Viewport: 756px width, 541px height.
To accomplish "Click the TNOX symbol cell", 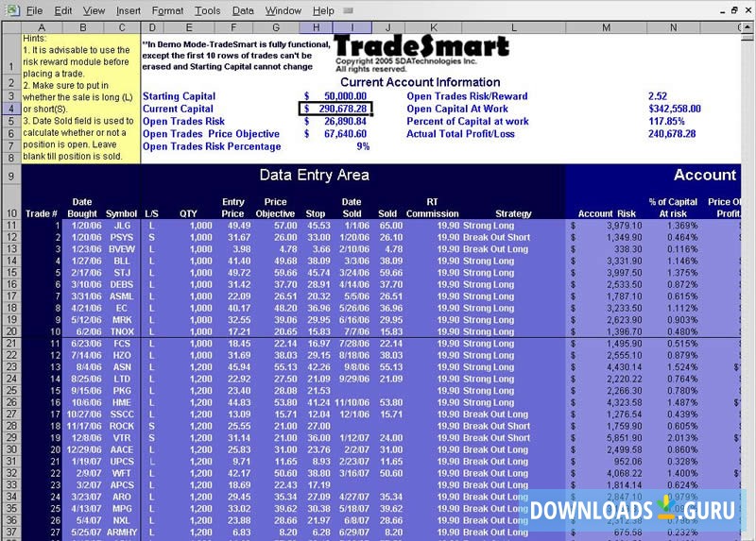I will tap(122, 331).
